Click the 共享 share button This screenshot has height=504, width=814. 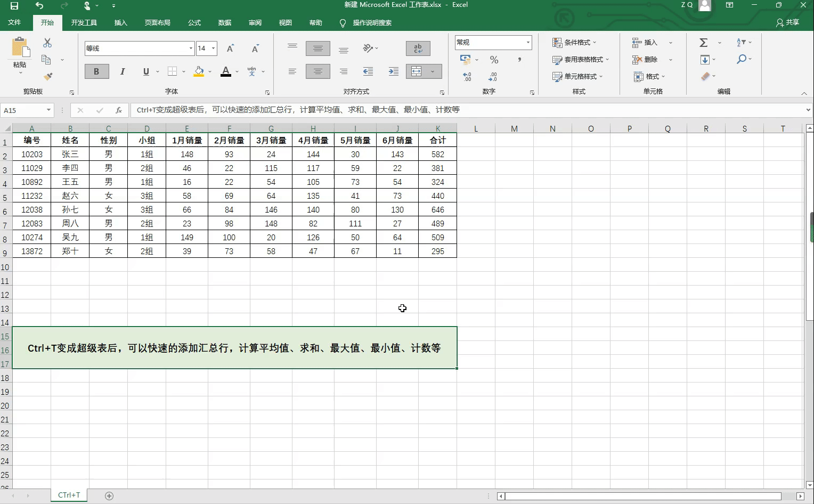788,22
